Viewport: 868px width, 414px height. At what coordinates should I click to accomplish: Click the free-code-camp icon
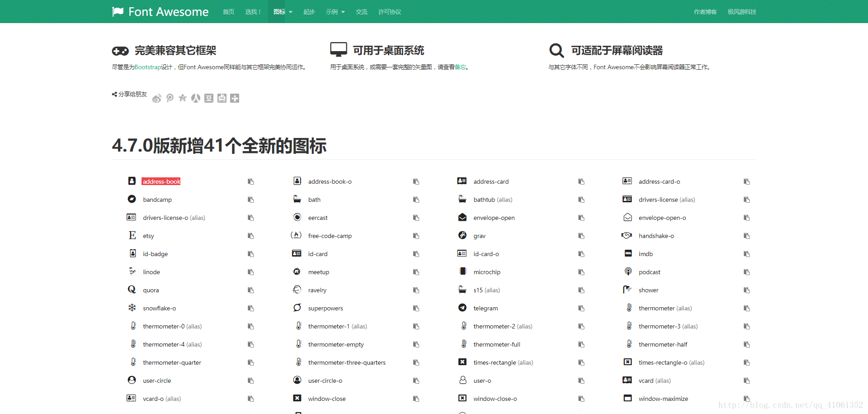[296, 235]
